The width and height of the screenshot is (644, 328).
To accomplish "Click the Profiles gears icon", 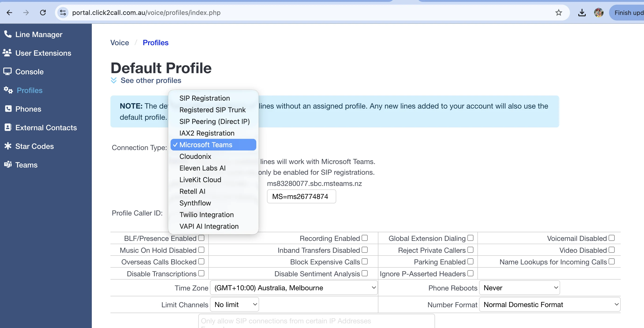I will click(8, 90).
